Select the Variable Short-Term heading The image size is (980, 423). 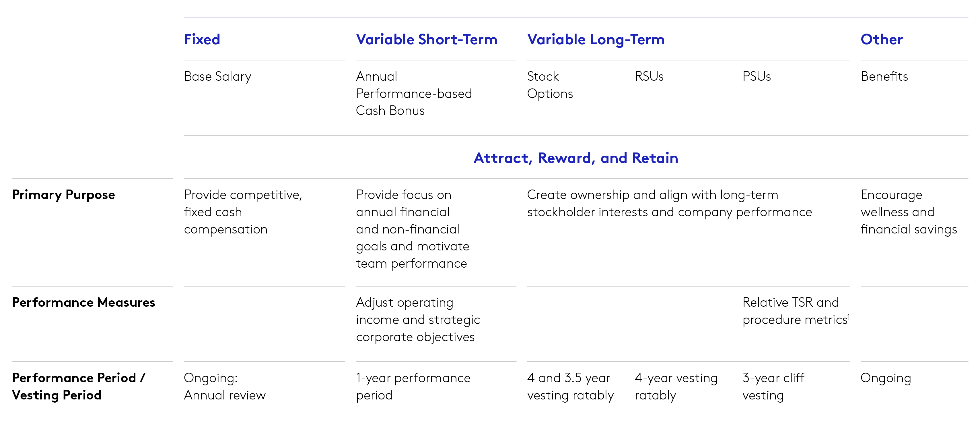[427, 40]
